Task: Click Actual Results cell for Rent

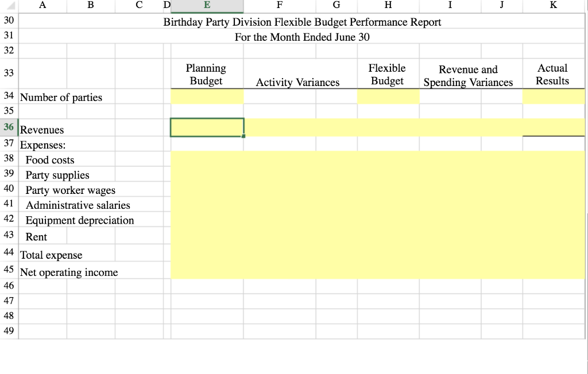Action: coord(554,235)
